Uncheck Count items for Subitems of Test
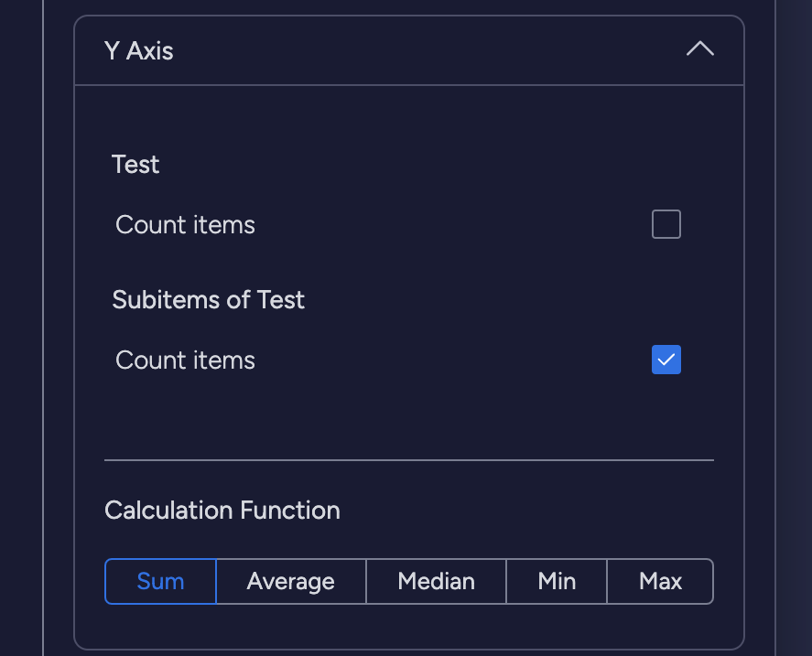Viewport: 812px width, 656px height. coord(666,360)
